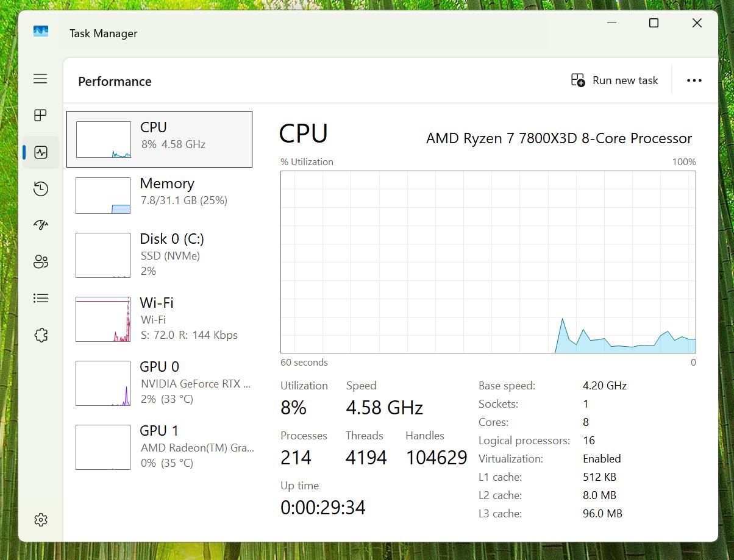The image size is (734, 560).
Task: Open Startup apps page icon
Action: click(x=41, y=225)
